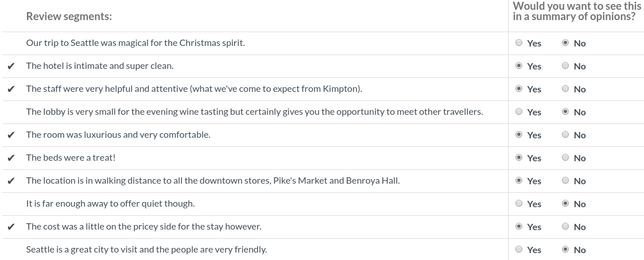
Task: Select Yes for 'far enough away to offer quiet'
Action: (x=519, y=204)
